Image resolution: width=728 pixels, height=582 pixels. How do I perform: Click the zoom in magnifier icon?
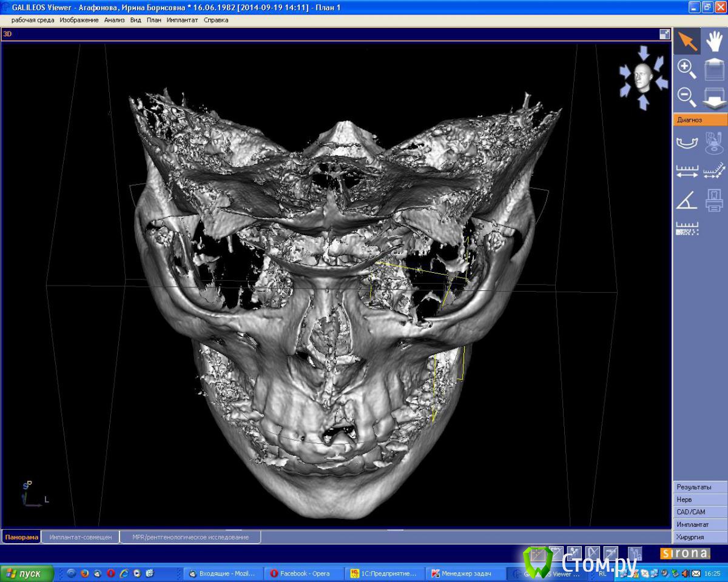[687, 69]
